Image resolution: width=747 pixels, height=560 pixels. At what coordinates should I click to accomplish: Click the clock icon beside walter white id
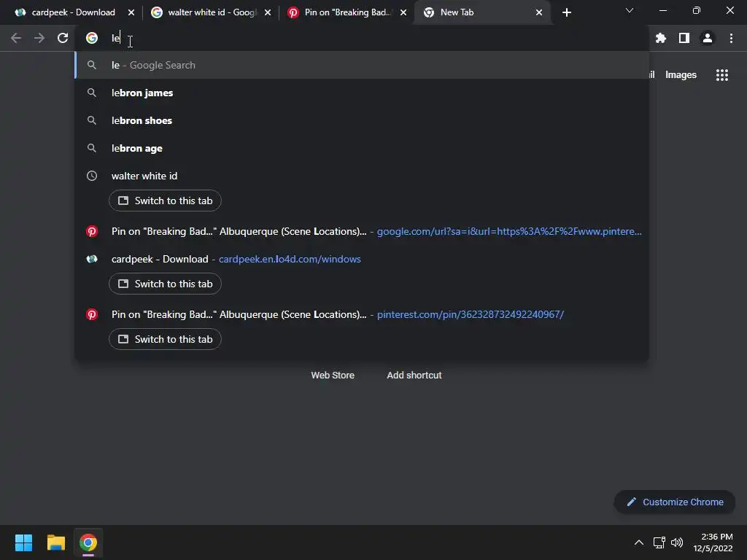pyautogui.click(x=92, y=176)
